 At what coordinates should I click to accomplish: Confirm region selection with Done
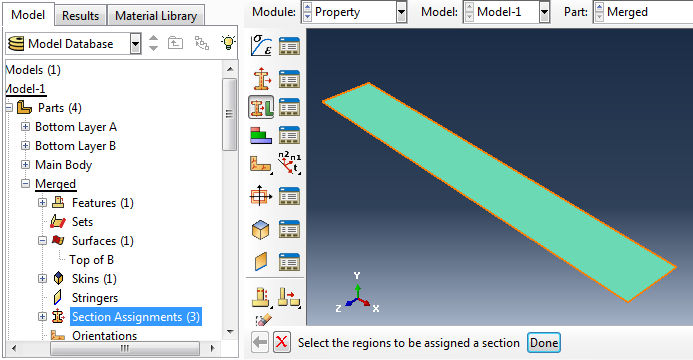point(544,343)
